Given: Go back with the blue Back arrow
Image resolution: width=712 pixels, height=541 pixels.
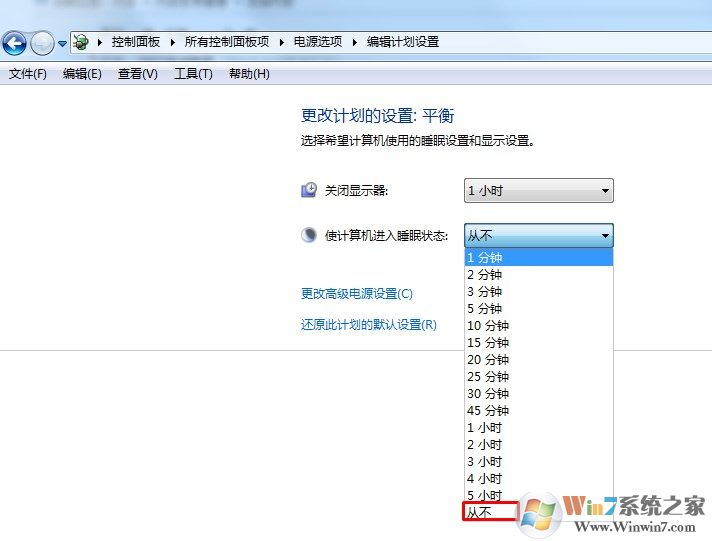Looking at the screenshot, I should pos(14,44).
